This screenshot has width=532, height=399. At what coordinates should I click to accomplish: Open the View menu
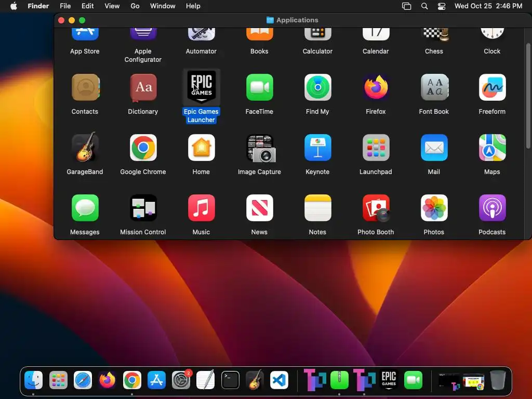coord(112,6)
